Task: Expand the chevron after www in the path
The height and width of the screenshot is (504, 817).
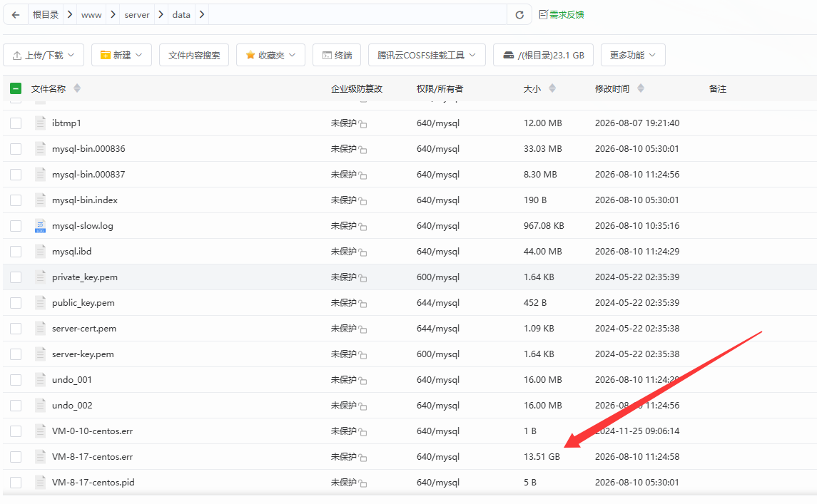Action: pos(113,14)
